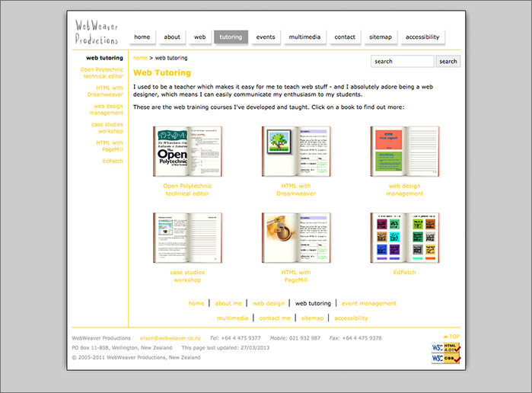Open sidebar link EdPatch
Screen dimensions: 532x393
[x=113, y=161]
